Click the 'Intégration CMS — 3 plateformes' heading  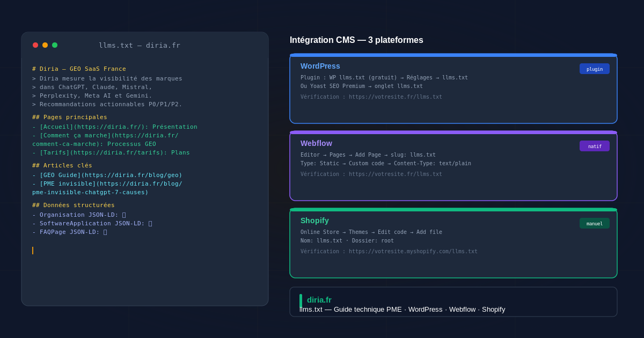356,40
